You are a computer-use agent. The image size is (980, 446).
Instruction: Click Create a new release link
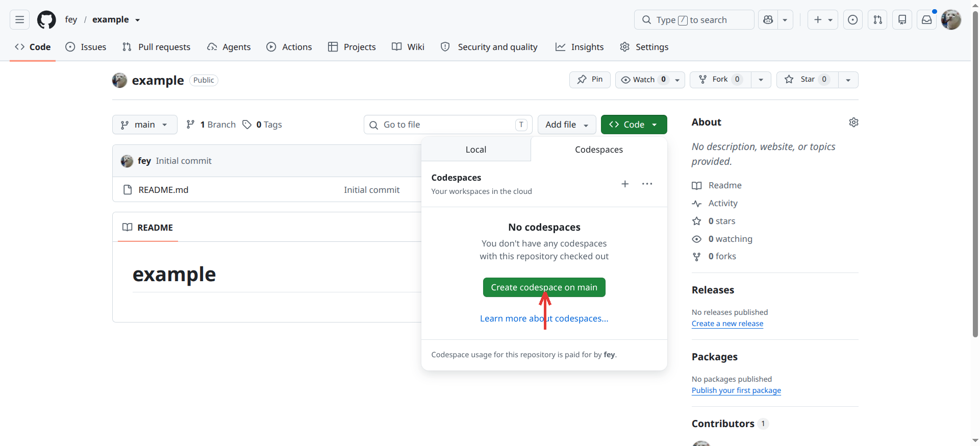(727, 324)
